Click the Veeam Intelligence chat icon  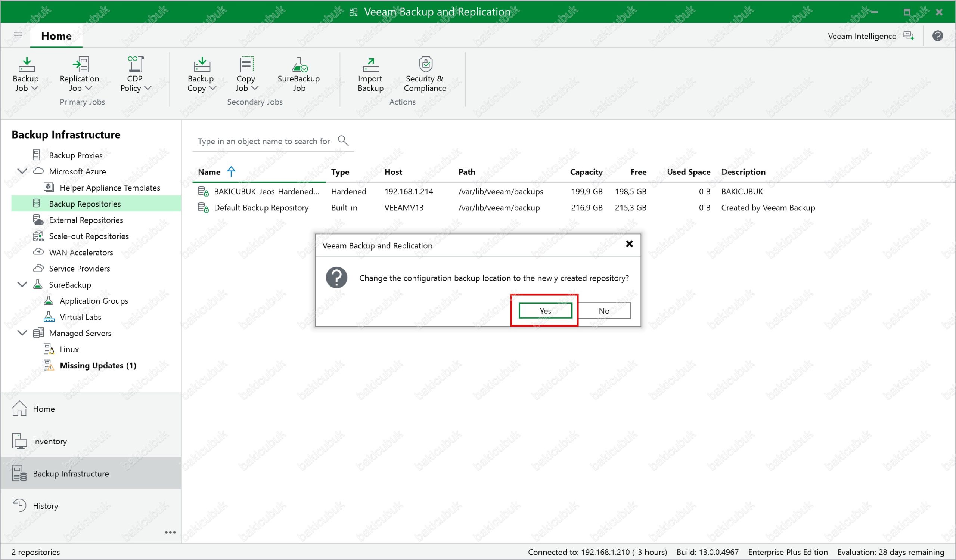[908, 36]
